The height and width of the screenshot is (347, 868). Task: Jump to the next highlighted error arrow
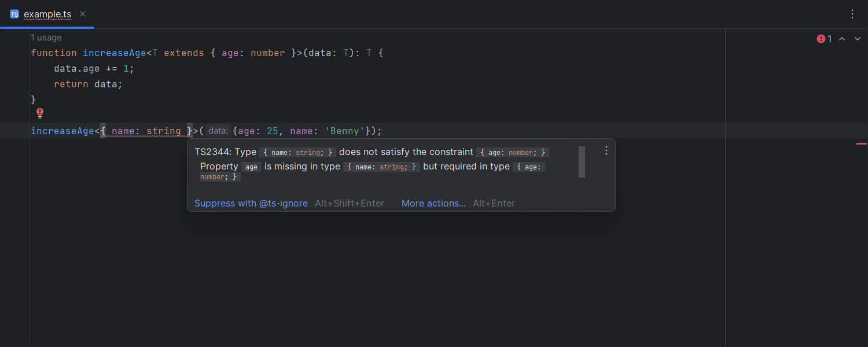[858, 39]
